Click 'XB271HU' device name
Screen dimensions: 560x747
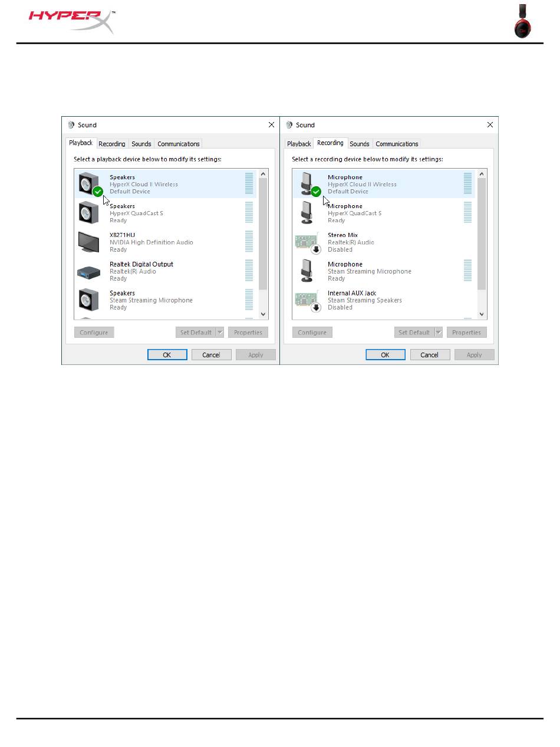click(122, 235)
